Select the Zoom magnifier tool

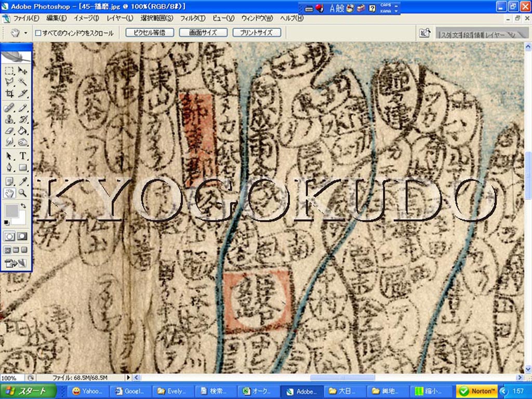tap(22, 193)
